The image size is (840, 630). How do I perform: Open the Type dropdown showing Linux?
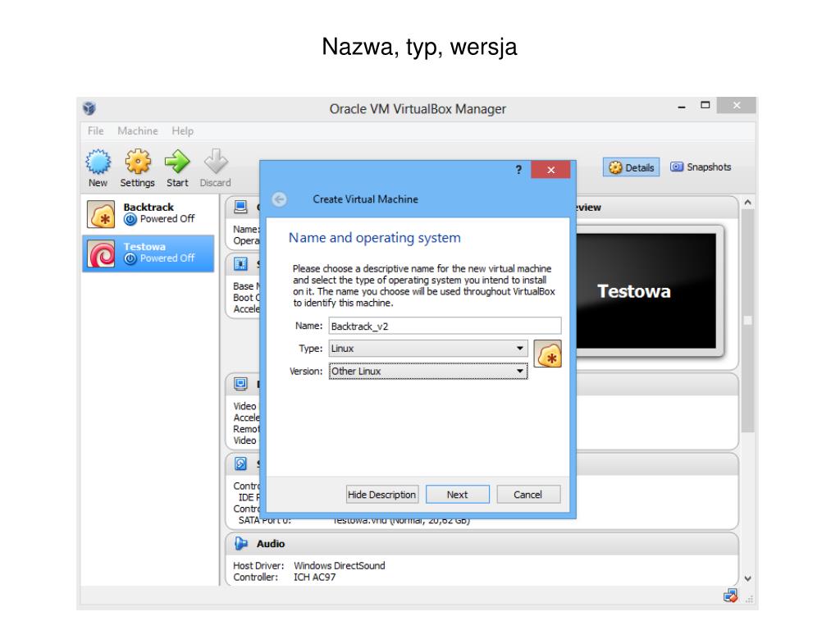[428, 348]
